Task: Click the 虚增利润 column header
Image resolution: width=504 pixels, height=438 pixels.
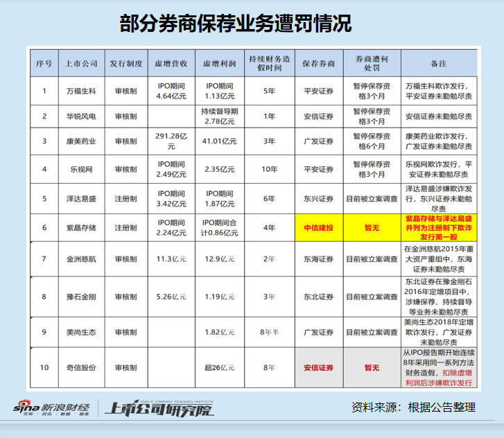Action: tap(220, 63)
